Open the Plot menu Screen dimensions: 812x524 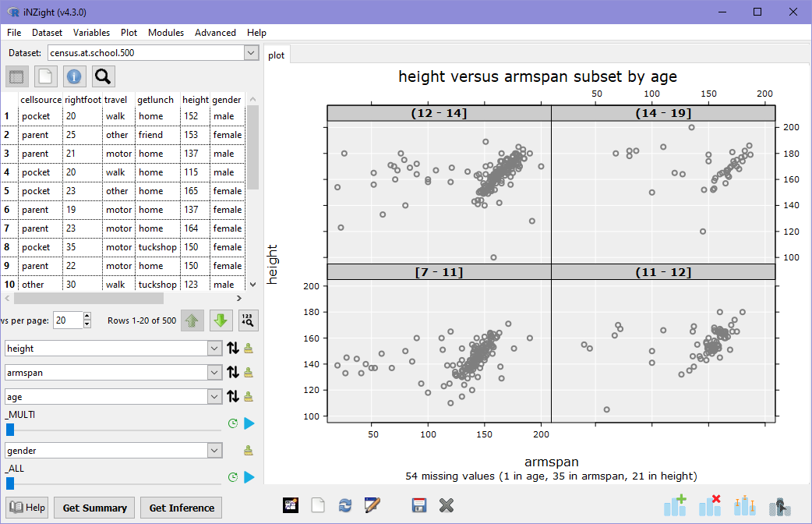pyautogui.click(x=129, y=33)
